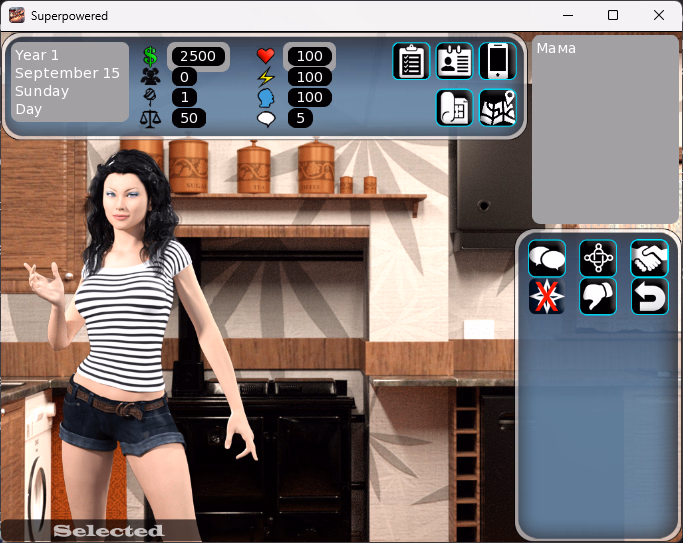Choose the thumbs down action

pos(598,297)
